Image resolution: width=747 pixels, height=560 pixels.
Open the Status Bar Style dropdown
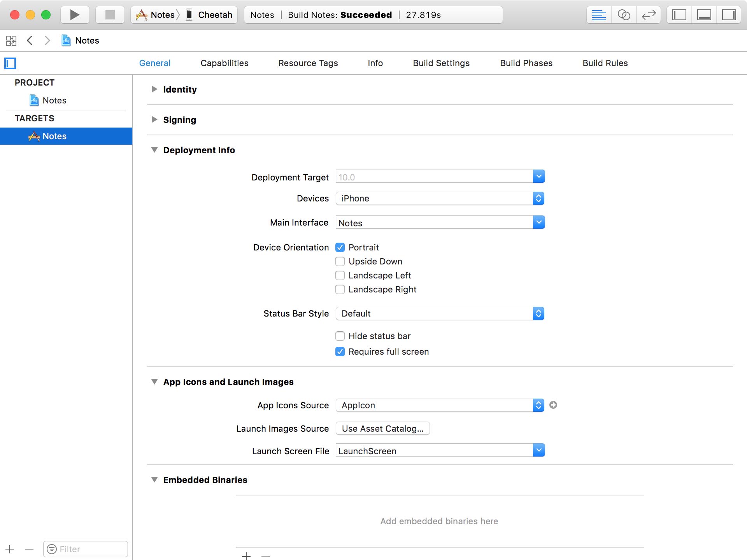tap(538, 313)
